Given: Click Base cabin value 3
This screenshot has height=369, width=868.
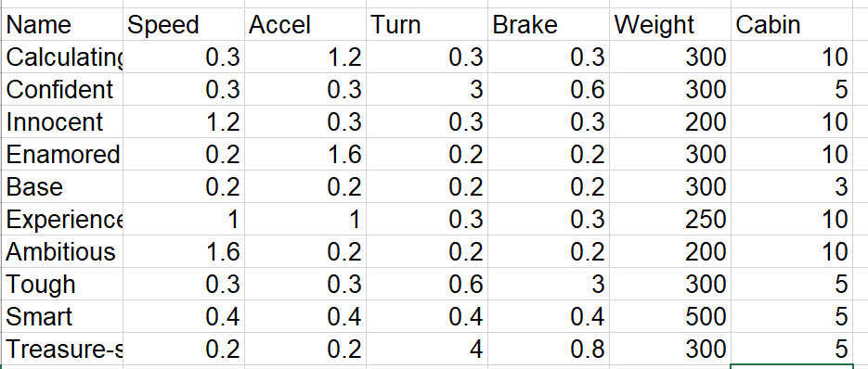Looking at the screenshot, I should tap(792, 186).
